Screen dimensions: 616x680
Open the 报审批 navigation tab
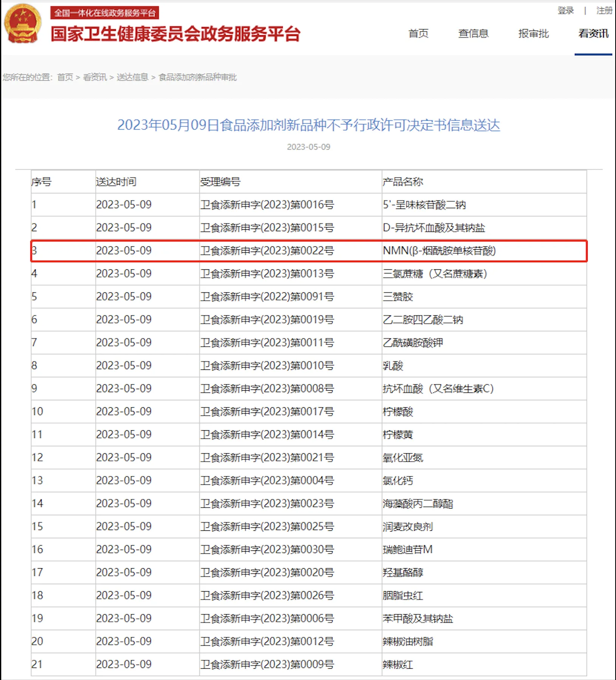click(533, 34)
